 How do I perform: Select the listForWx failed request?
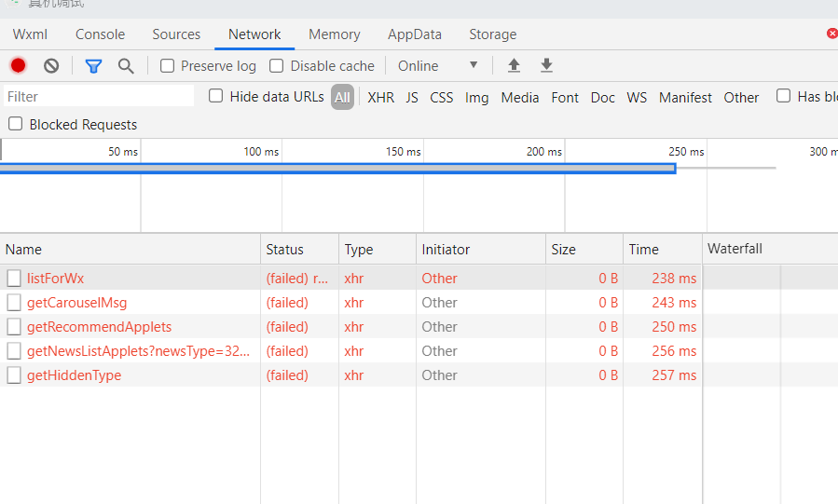click(x=56, y=279)
